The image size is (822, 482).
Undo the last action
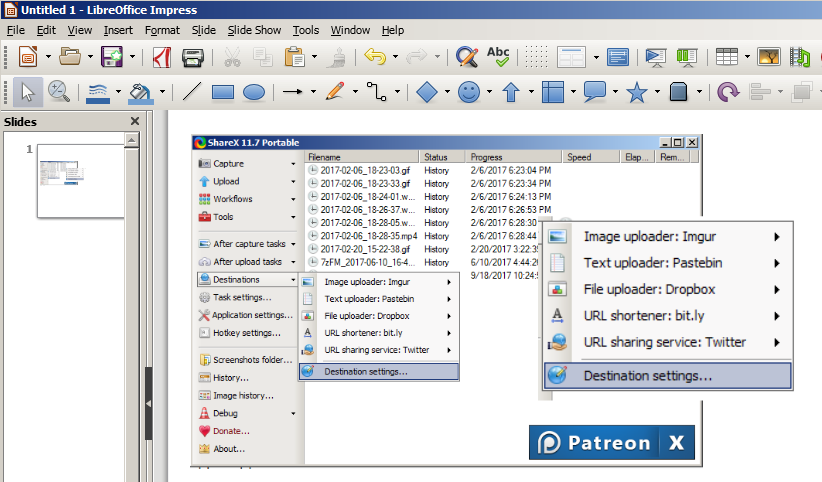click(x=375, y=57)
